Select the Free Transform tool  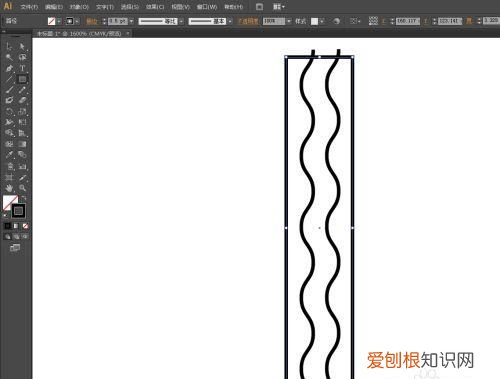tap(22, 122)
